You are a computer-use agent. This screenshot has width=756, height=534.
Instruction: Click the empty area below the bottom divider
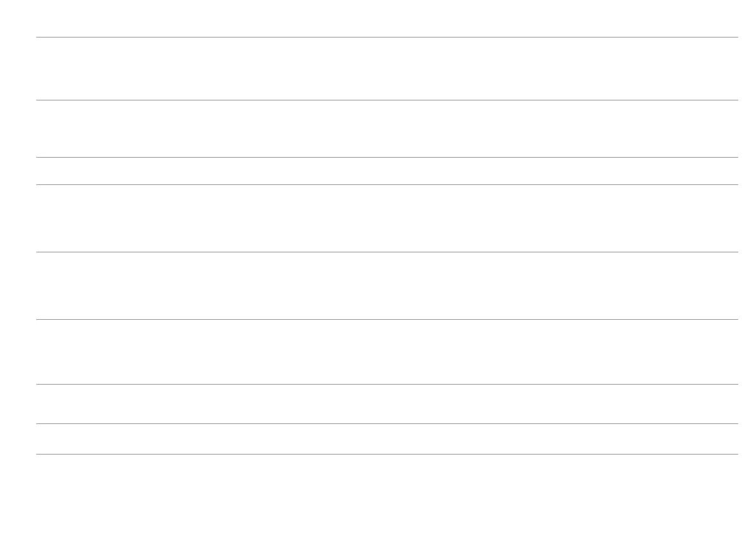click(387, 494)
